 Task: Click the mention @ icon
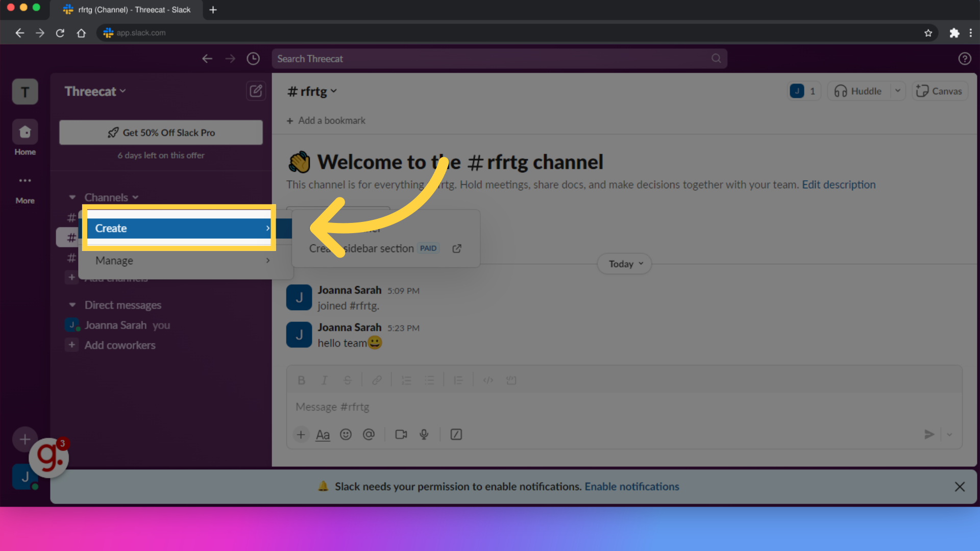[x=369, y=435]
